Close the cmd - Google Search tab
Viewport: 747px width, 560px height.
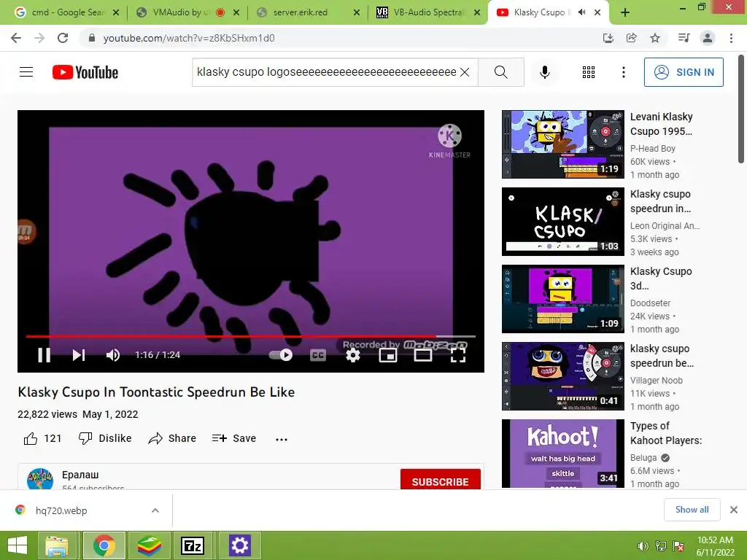116,13
